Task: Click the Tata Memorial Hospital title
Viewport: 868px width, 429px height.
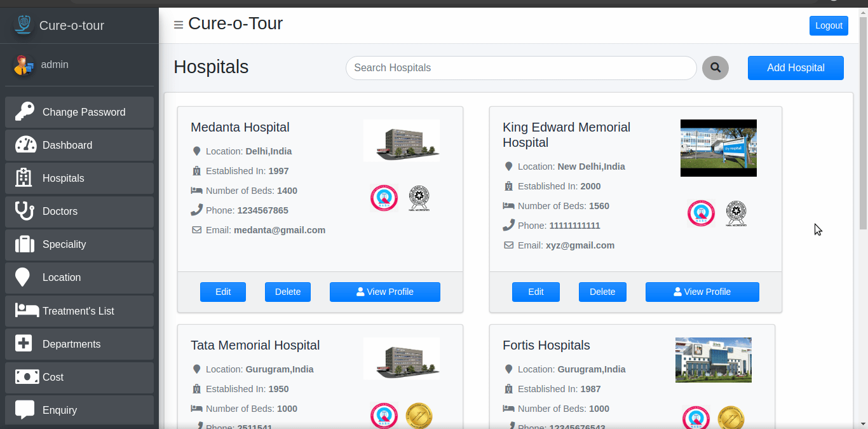Action: coord(255,345)
